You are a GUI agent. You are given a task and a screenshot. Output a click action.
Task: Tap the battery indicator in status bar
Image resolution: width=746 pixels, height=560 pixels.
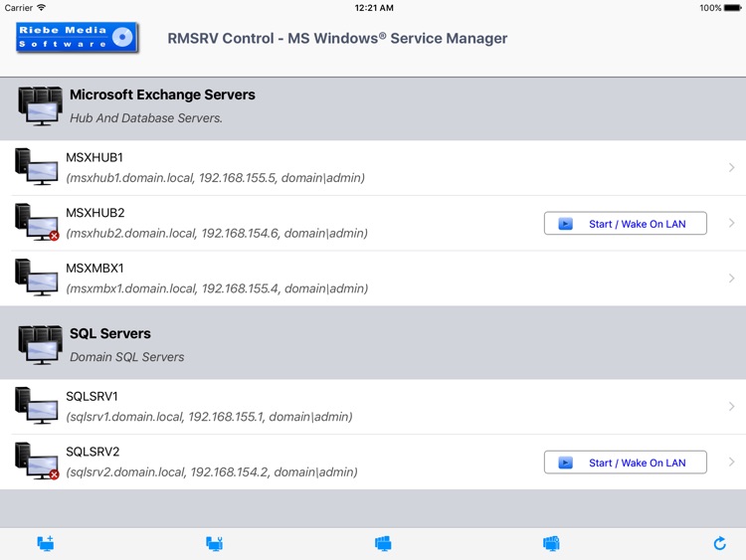733,8
